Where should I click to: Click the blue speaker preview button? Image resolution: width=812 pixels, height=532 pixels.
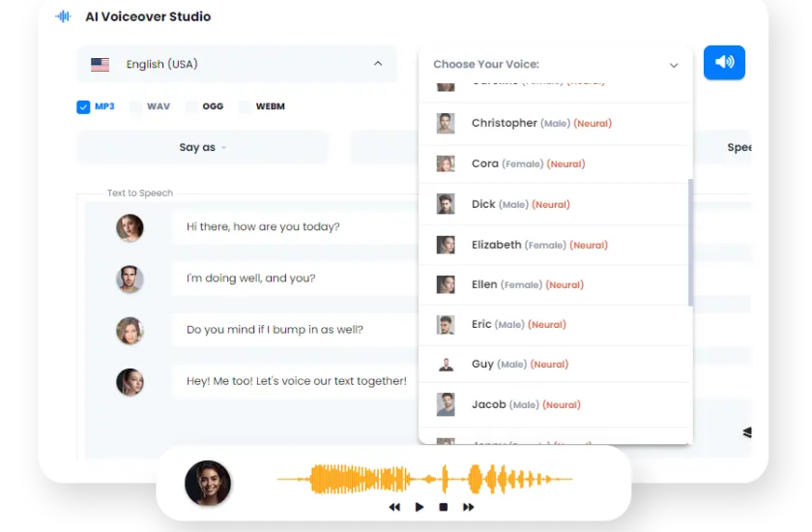pyautogui.click(x=724, y=63)
